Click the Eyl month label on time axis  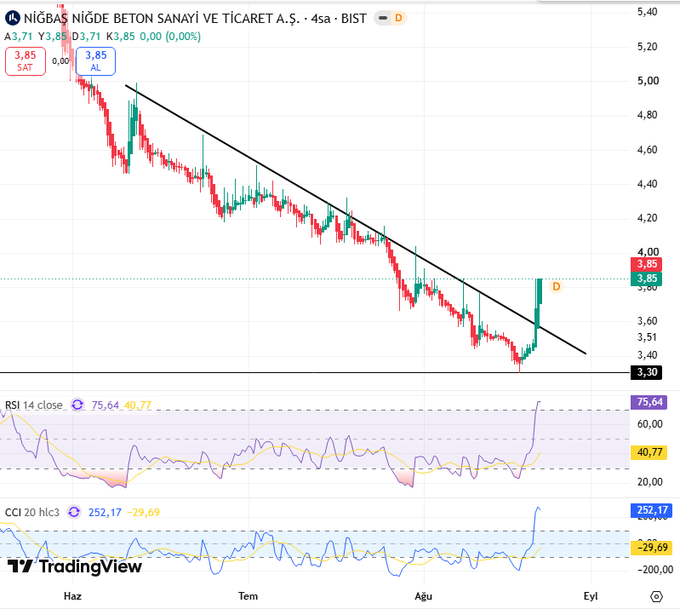[591, 596]
